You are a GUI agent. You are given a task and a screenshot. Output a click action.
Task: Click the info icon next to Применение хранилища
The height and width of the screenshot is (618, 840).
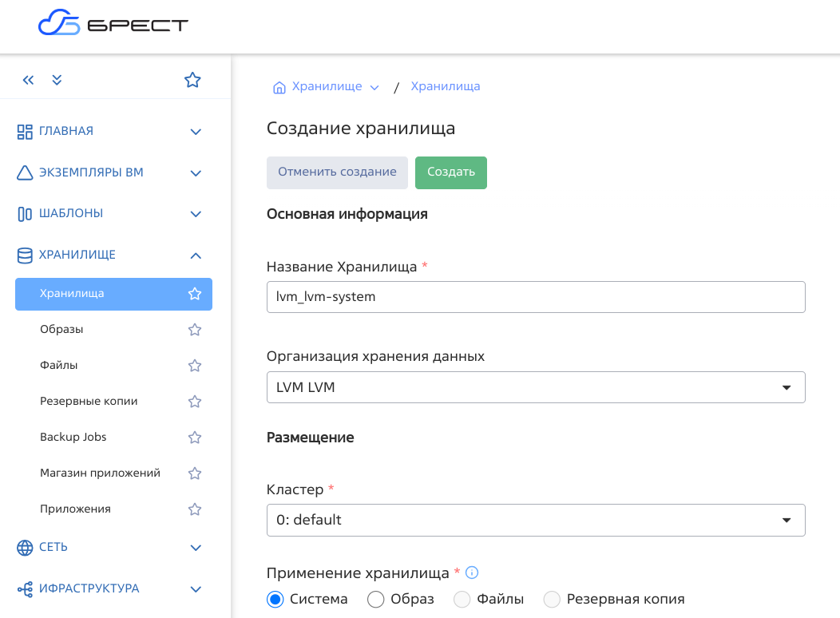(x=473, y=572)
